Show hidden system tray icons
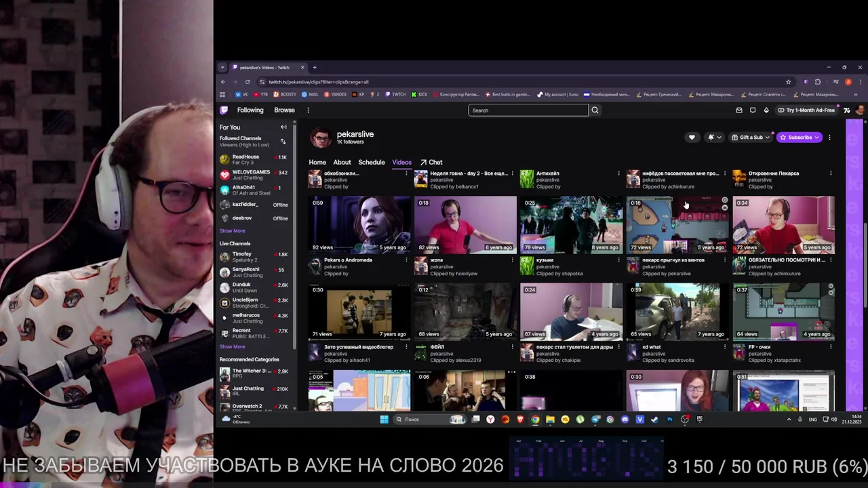The height and width of the screenshot is (488, 868). click(x=789, y=420)
